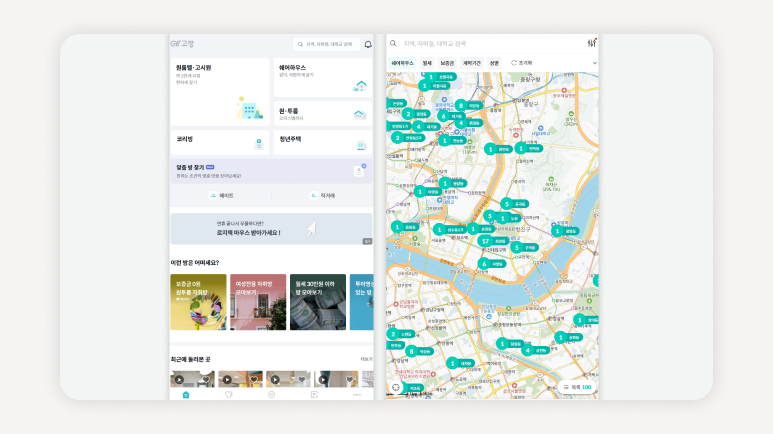Tap the 메이트 shortcut

(221, 196)
